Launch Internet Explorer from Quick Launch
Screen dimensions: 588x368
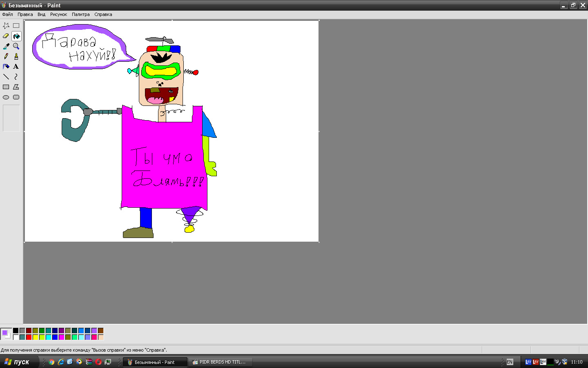[61, 362]
